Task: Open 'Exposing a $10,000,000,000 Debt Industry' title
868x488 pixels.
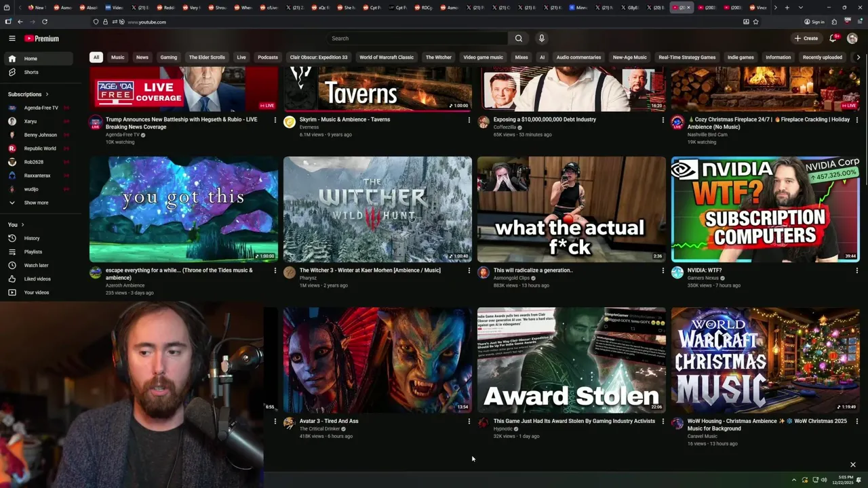Action: (545, 119)
